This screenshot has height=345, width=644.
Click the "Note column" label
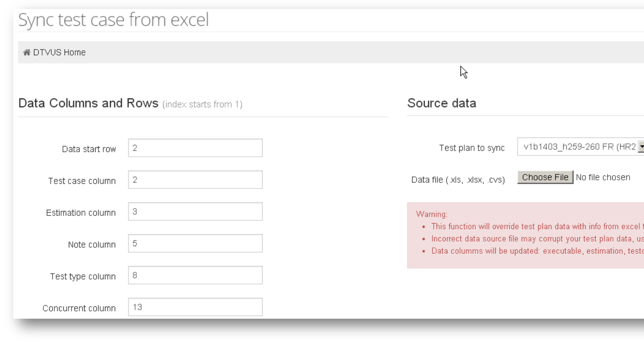coord(92,244)
